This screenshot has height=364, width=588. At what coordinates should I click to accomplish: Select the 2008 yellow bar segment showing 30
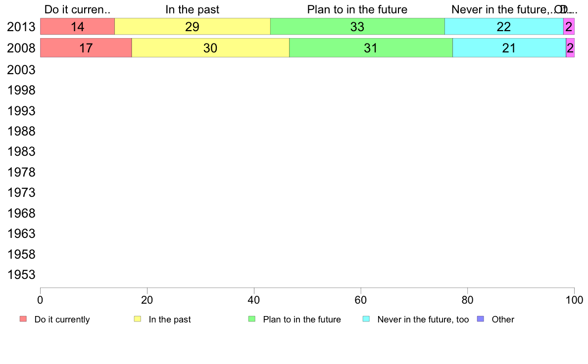(x=210, y=47)
